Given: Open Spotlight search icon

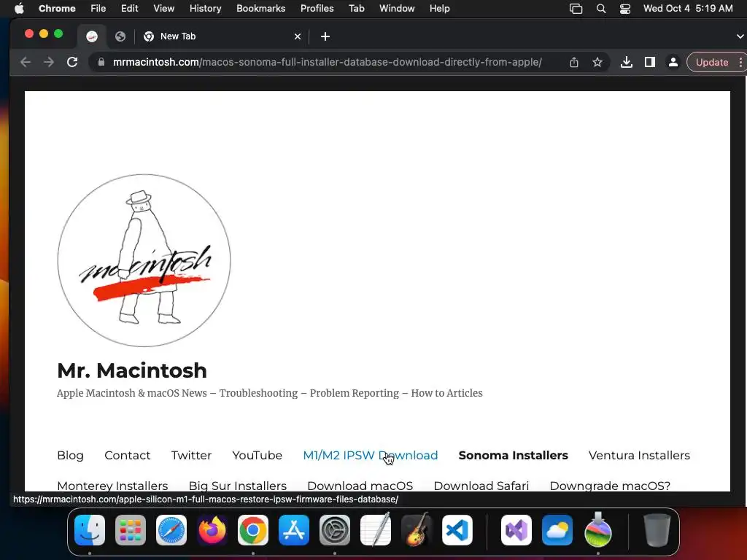Looking at the screenshot, I should tap(601, 9).
